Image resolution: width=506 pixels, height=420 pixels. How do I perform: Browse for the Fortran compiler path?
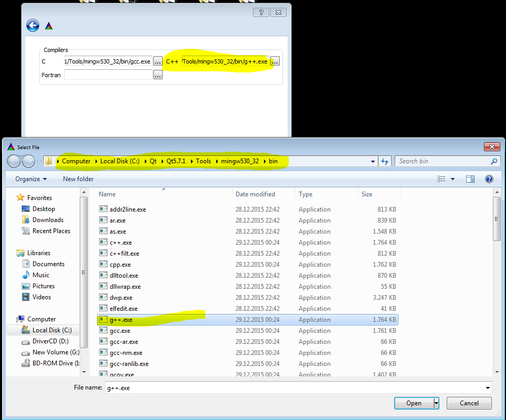[158, 75]
